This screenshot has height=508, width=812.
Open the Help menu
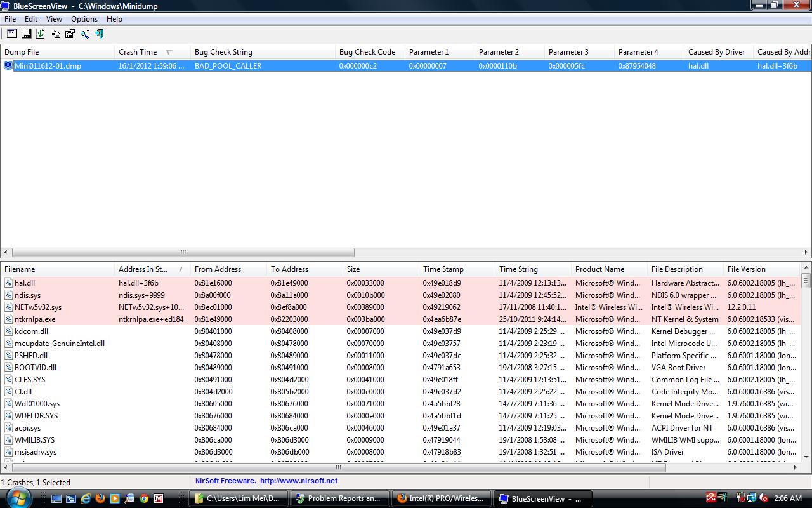click(x=114, y=19)
